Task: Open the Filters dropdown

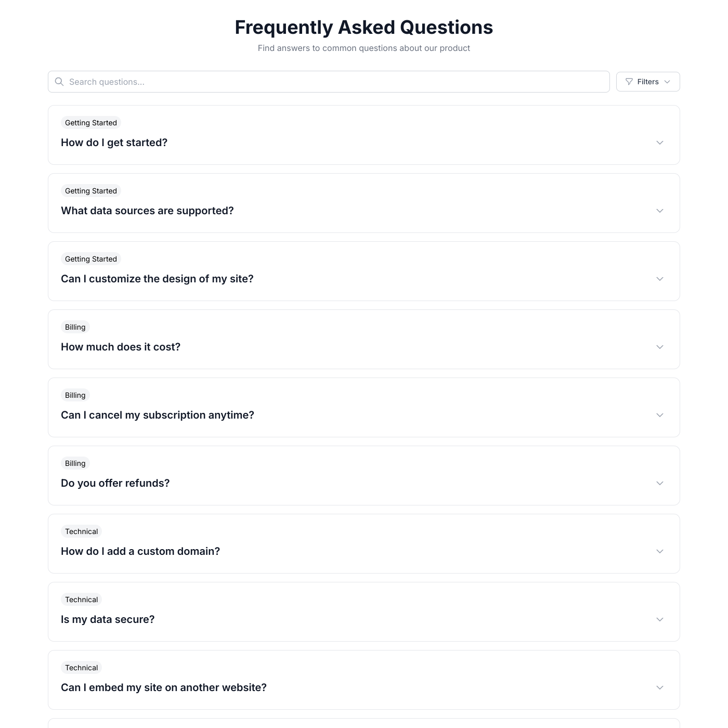Action: click(x=647, y=82)
